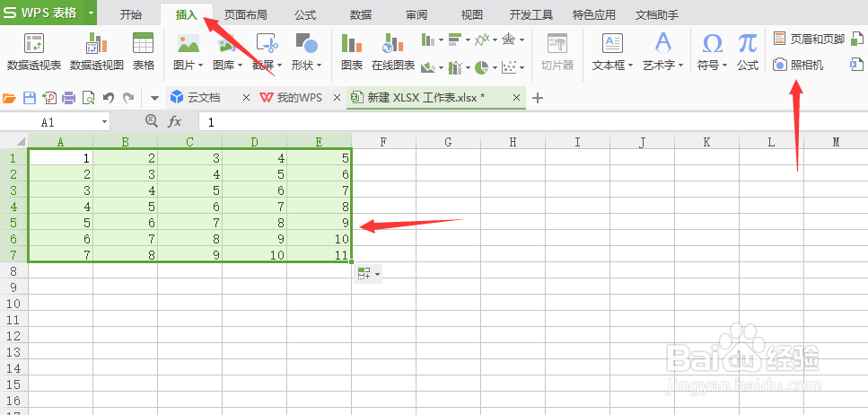
Task: Click cell E7 containing 11
Action: [x=320, y=255]
